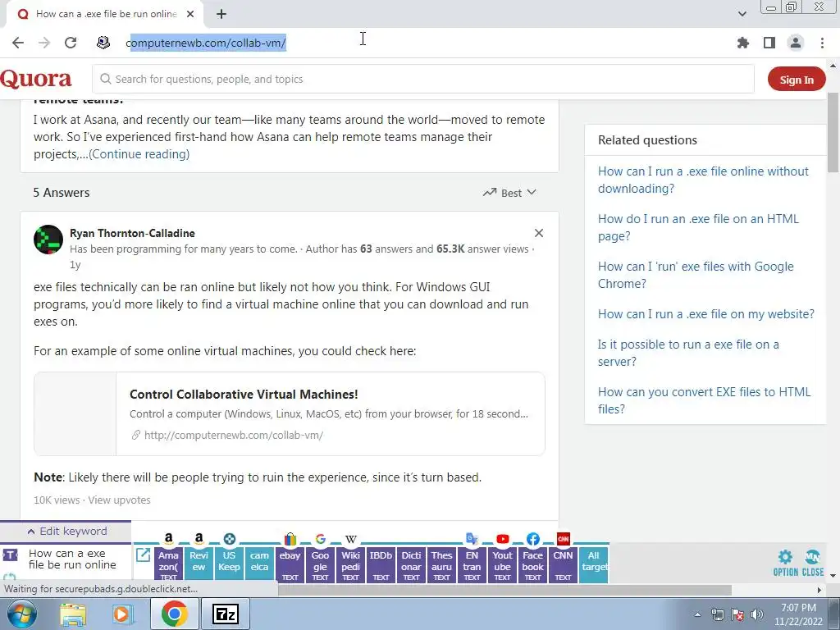Click the horizontal scrollbar thumb at the bottom
The width and height of the screenshot is (840, 630).
point(504,590)
